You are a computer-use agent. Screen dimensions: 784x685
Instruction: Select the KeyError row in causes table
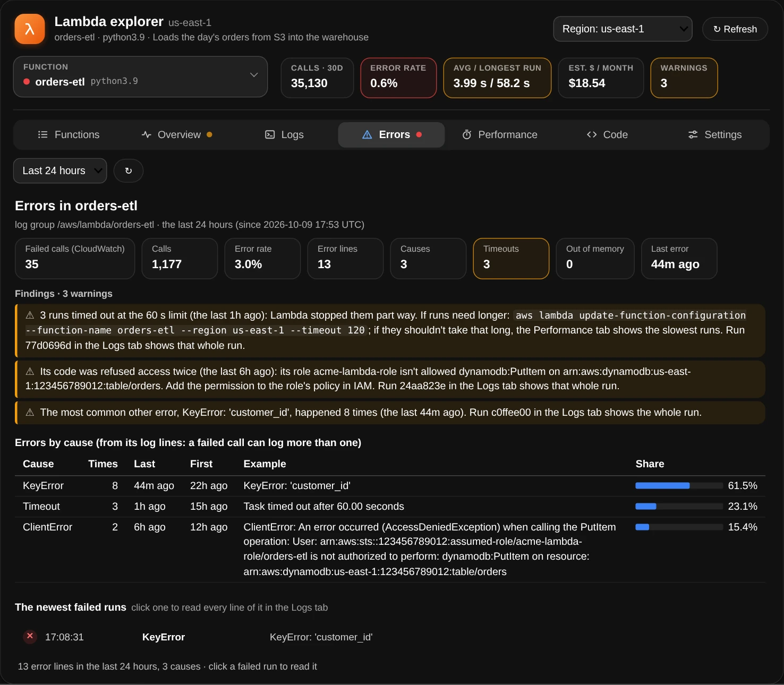(x=390, y=486)
